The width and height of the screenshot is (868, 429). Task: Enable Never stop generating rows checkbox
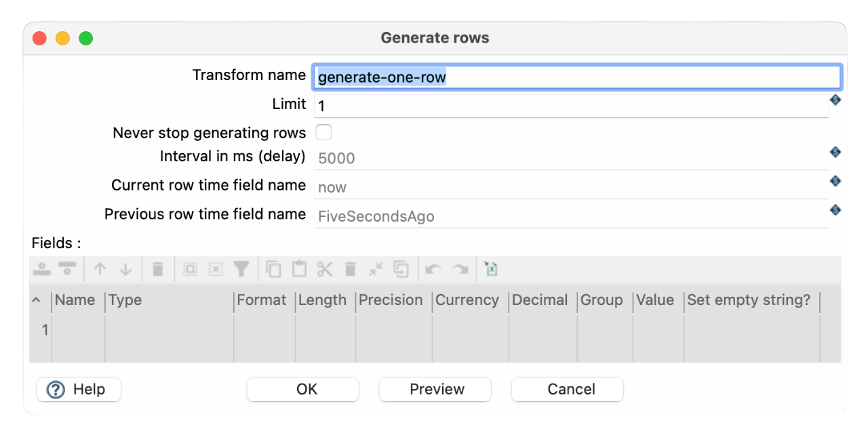click(x=324, y=132)
